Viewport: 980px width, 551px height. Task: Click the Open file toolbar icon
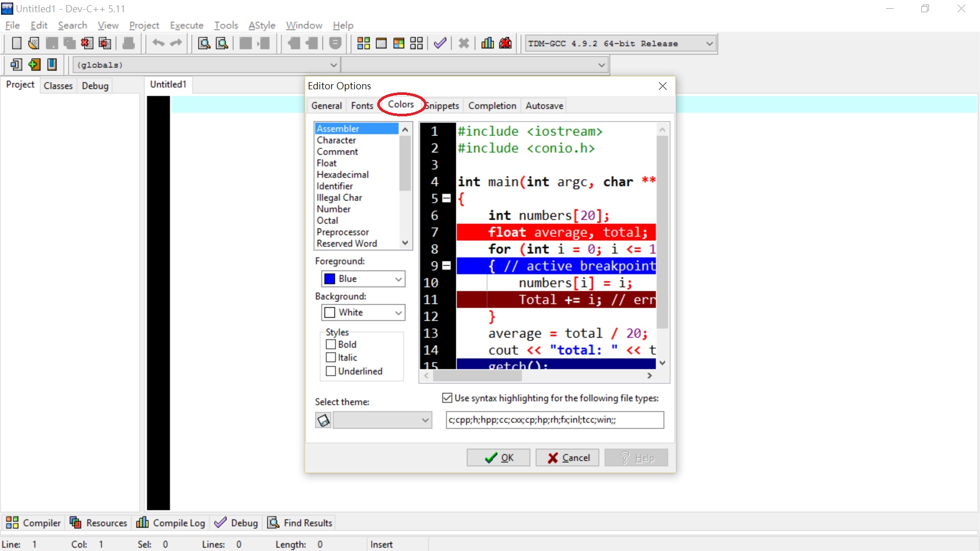pos(34,43)
